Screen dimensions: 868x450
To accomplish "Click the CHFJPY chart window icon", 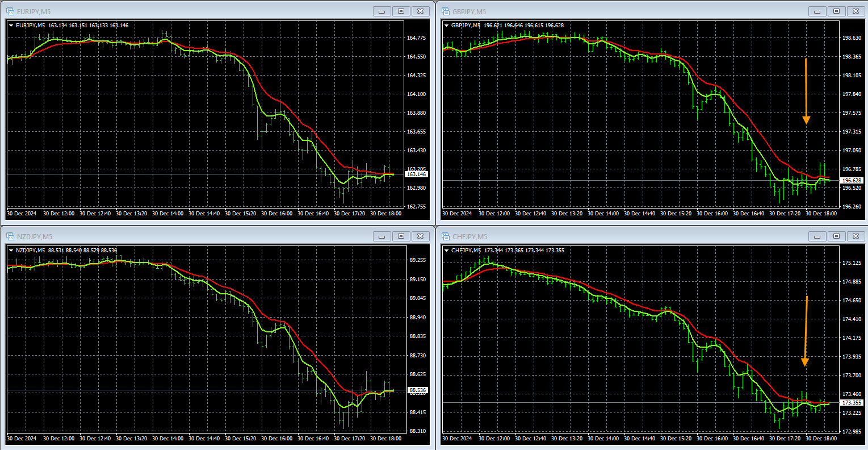I will pos(445,236).
